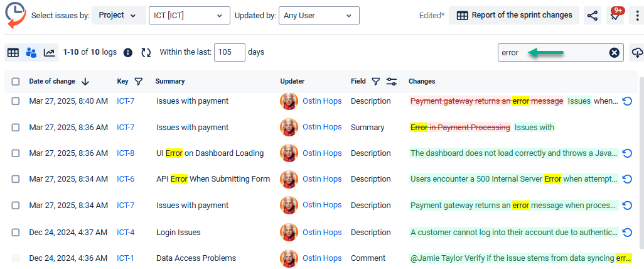Switch to the users view icon

tap(31, 53)
